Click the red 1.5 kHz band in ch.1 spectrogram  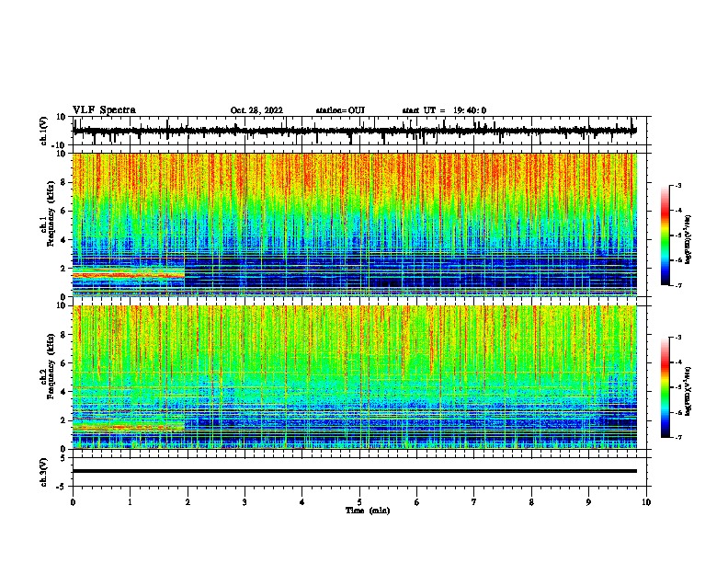(x=129, y=275)
